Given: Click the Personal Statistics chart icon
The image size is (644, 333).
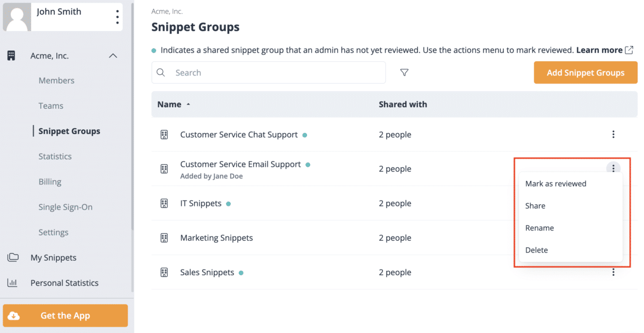Looking at the screenshot, I should 12,283.
